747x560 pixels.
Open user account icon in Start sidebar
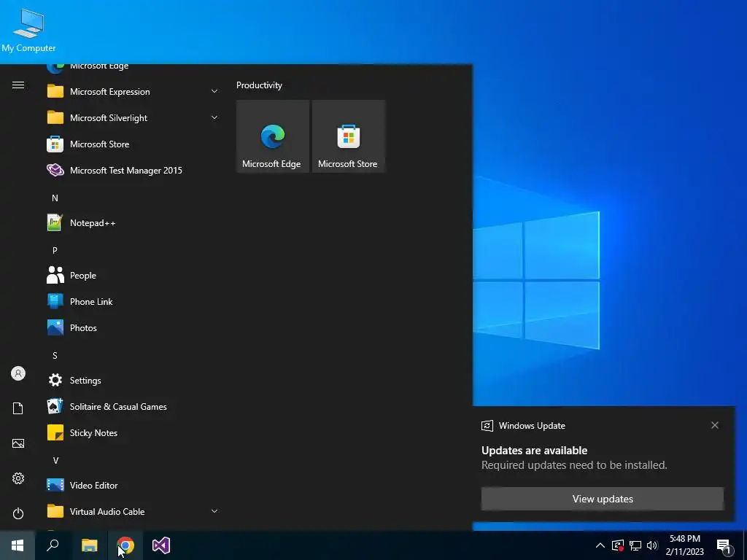pos(18,373)
